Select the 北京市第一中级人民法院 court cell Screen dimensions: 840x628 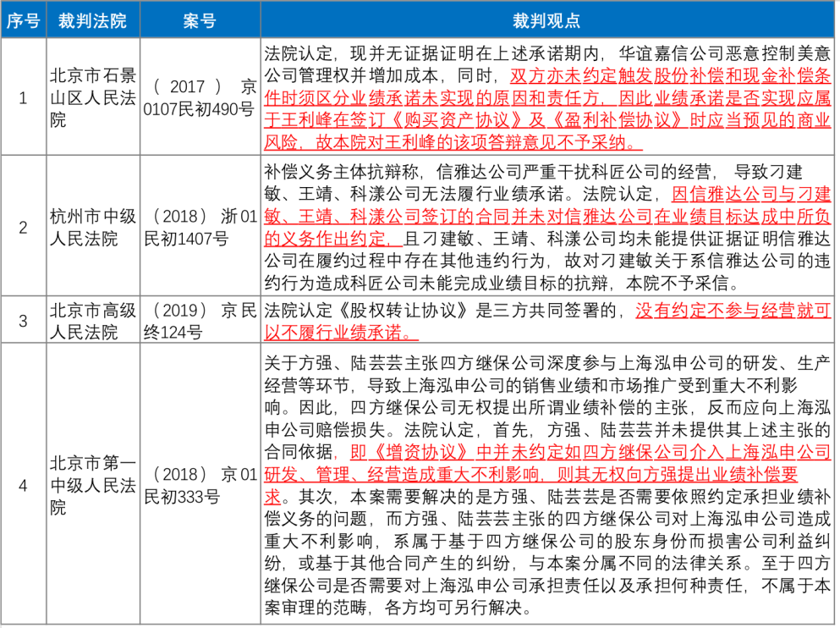pos(91,485)
